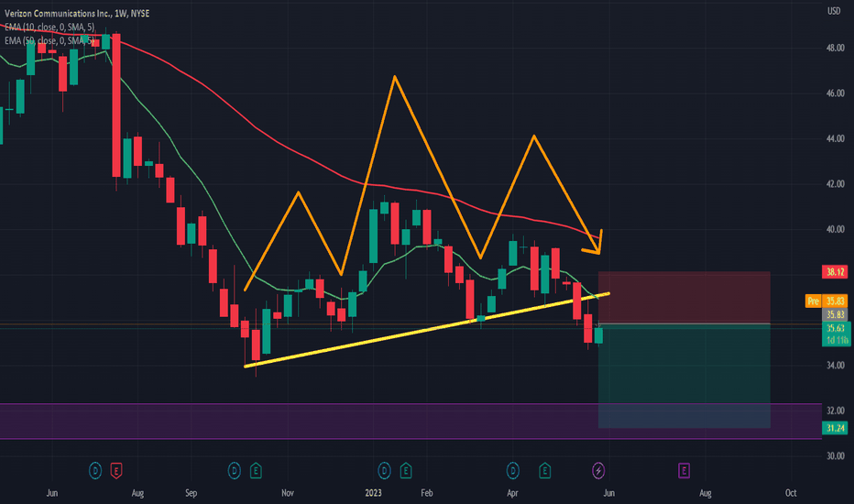Click the Sep time axis label
Image resolution: width=854 pixels, height=504 pixels.
191,493
